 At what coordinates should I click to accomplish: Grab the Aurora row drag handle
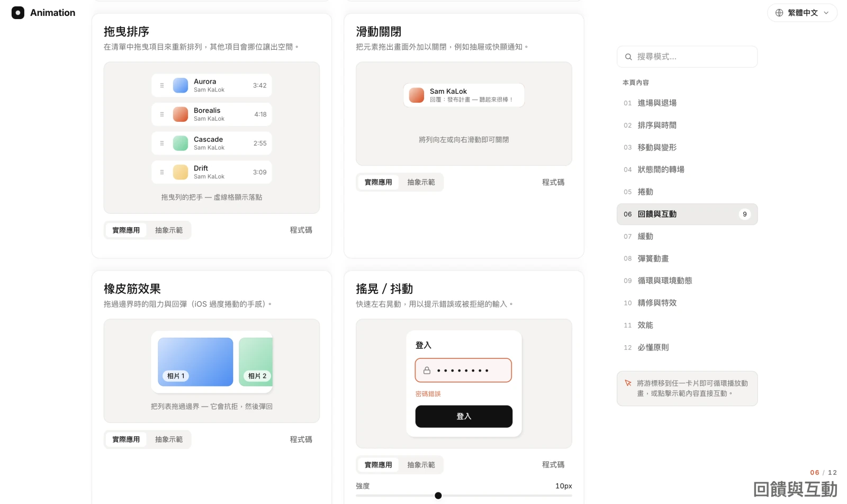pos(162,85)
